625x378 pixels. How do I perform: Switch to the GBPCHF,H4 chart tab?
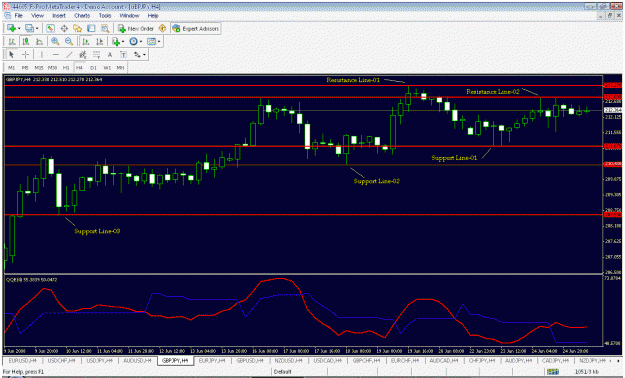coord(366,360)
